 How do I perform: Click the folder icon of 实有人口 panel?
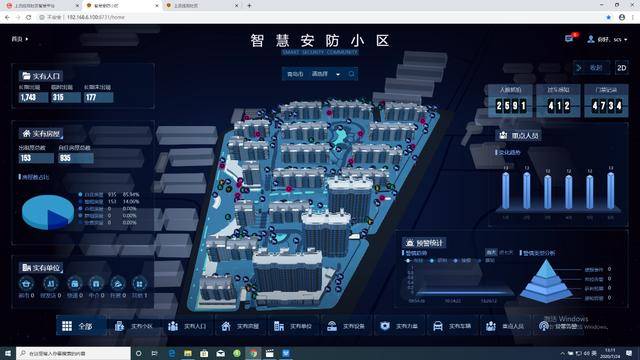pos(27,76)
